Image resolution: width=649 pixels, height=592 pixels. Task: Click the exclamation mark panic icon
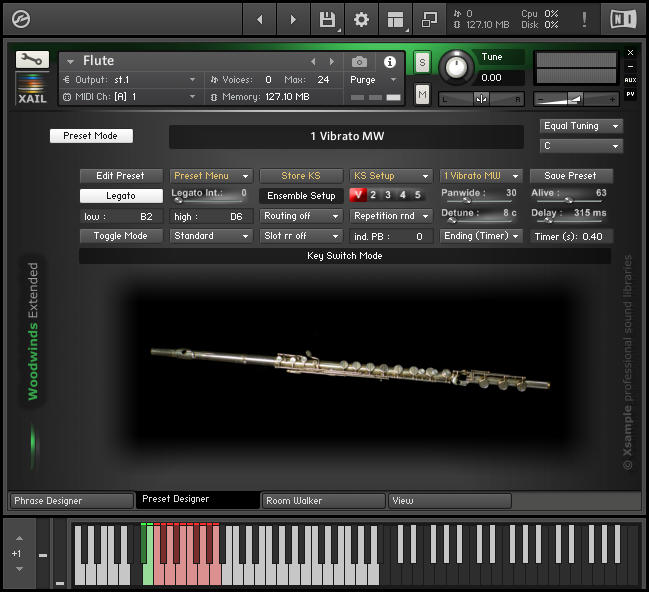(x=584, y=19)
